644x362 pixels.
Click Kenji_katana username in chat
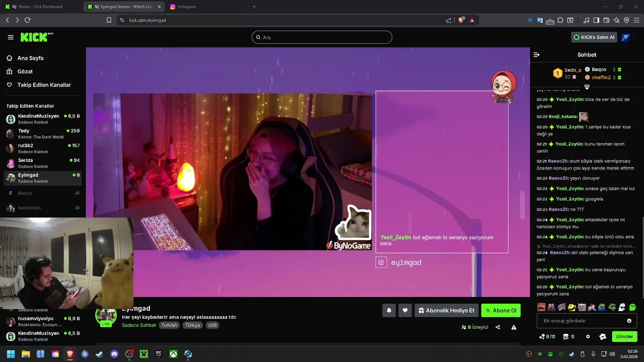(563, 117)
